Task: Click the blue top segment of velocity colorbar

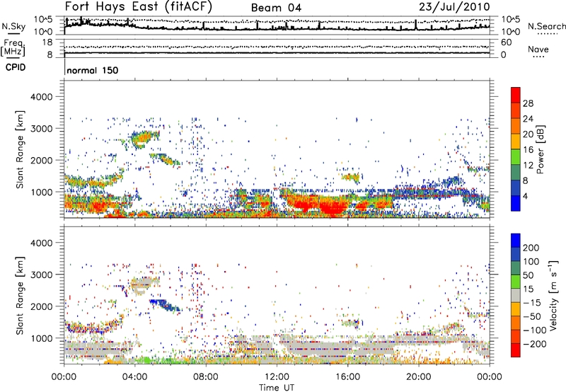Action: click(x=516, y=241)
